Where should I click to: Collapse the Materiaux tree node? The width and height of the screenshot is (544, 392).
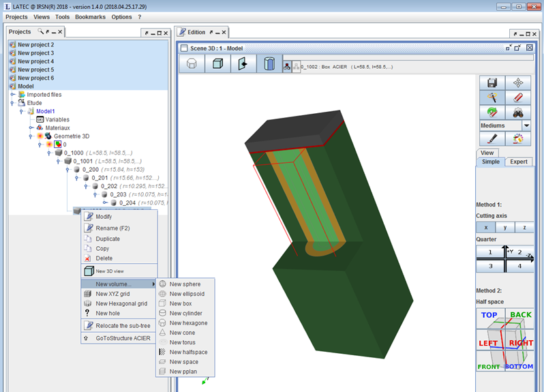31,127
